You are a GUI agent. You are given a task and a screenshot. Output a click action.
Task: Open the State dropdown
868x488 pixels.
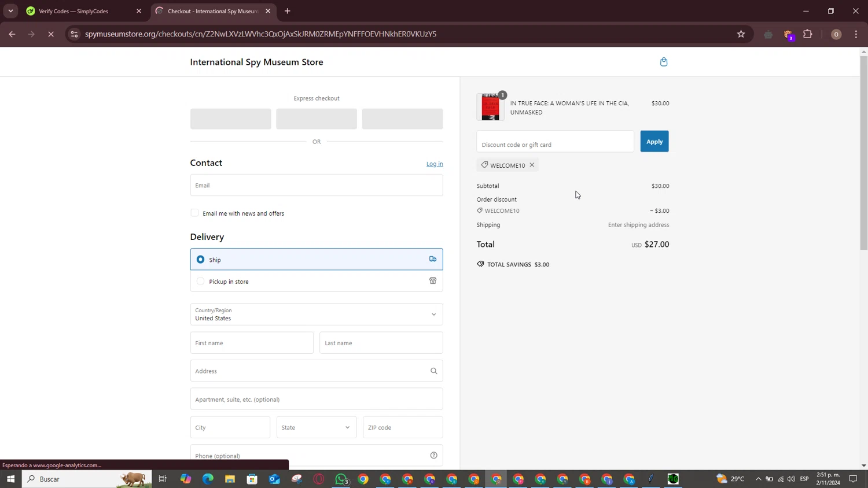[317, 427]
